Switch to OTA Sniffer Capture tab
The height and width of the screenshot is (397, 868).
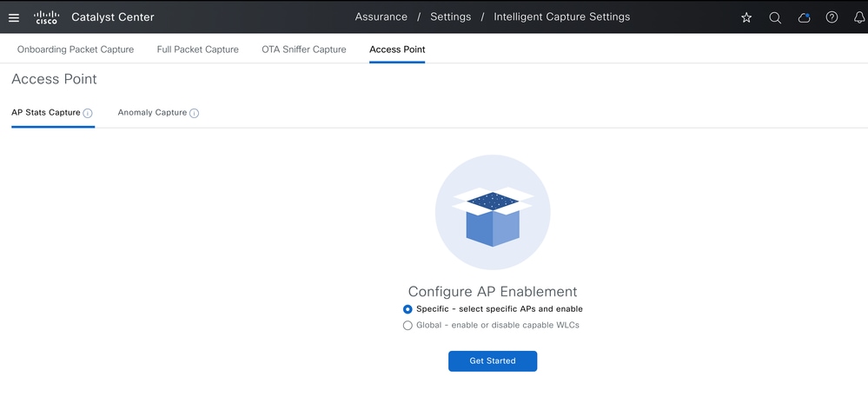tap(304, 50)
